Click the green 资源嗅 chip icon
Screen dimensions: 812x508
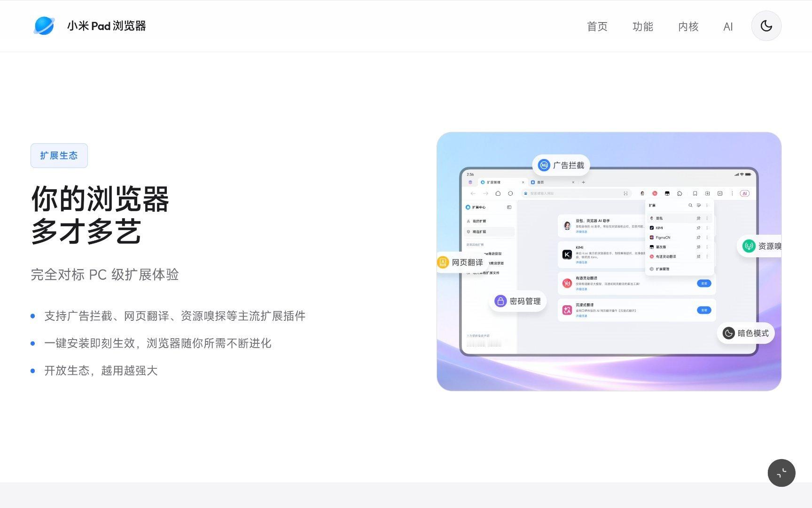coord(749,246)
